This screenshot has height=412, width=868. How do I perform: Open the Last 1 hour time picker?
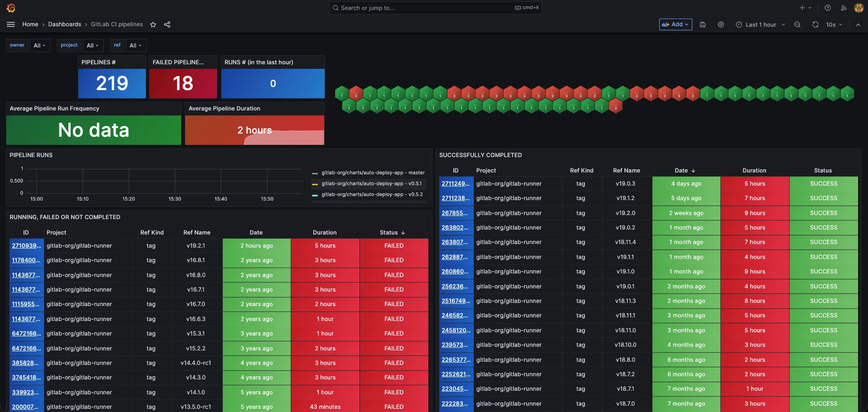760,24
